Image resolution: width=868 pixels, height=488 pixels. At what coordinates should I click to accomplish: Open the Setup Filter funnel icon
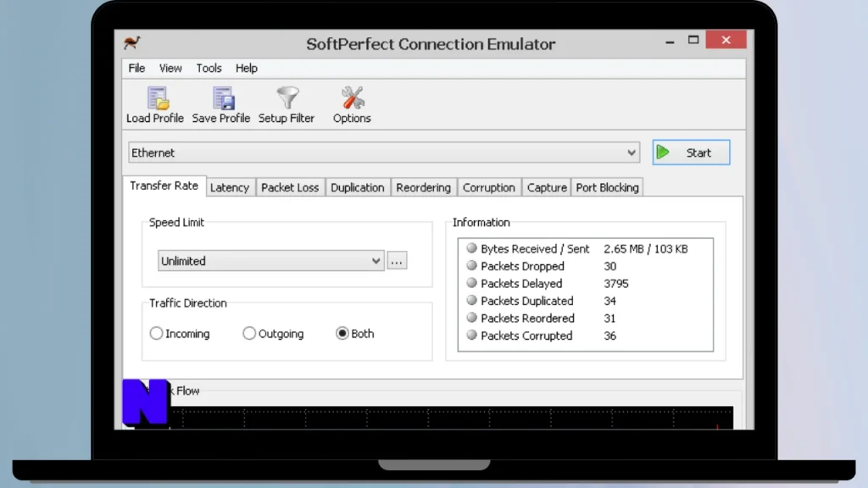[x=288, y=98]
